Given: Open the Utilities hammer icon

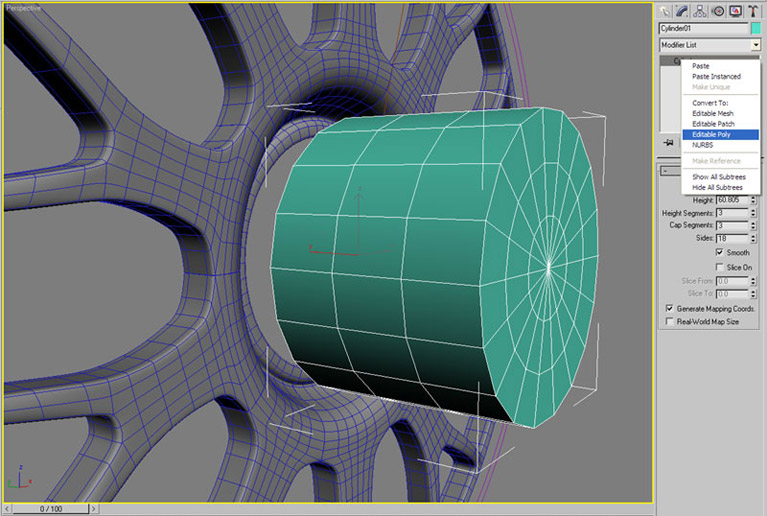Looking at the screenshot, I should tap(754, 11).
